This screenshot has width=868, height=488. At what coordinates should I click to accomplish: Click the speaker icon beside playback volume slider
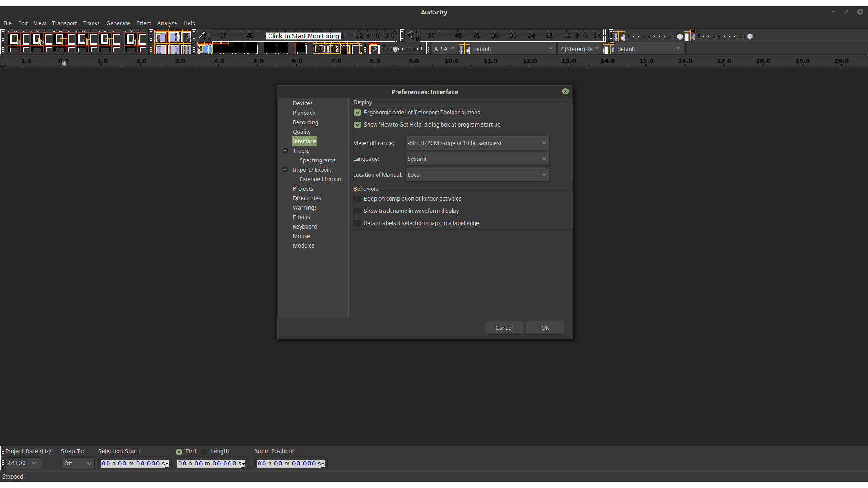coord(689,36)
